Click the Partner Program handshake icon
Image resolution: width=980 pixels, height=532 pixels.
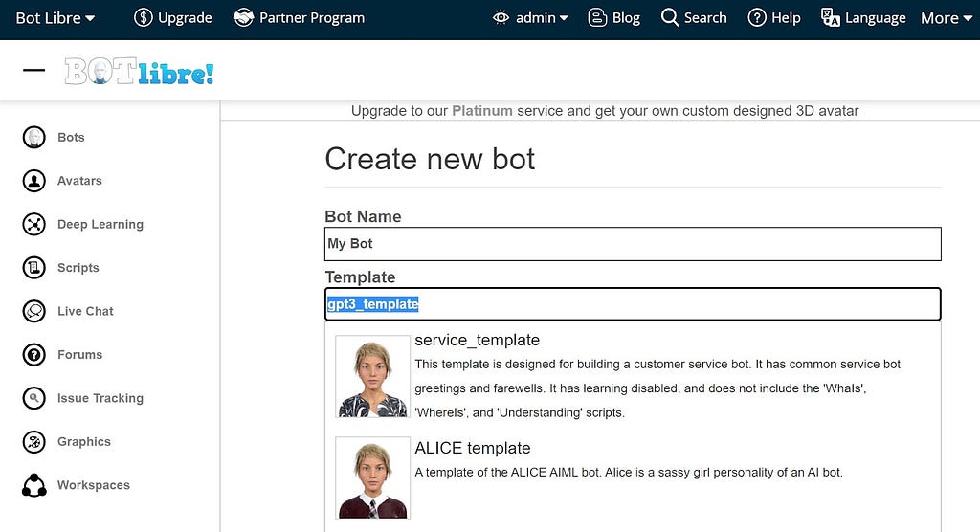pyautogui.click(x=243, y=17)
